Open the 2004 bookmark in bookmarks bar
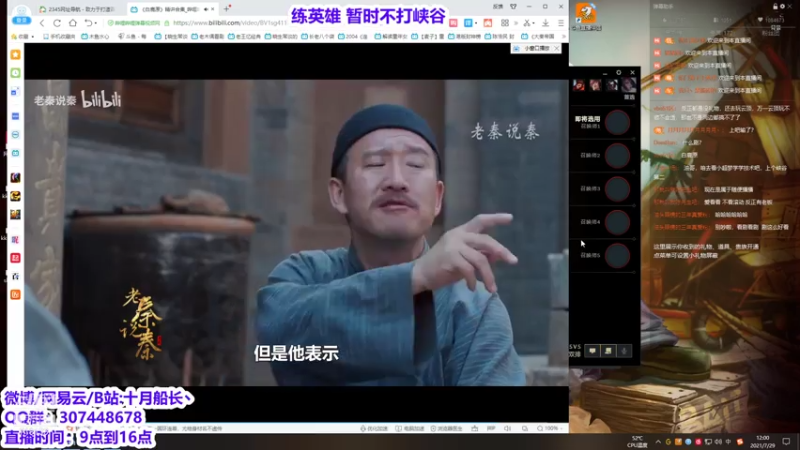Screen dimensions: 800x450 [353, 37]
